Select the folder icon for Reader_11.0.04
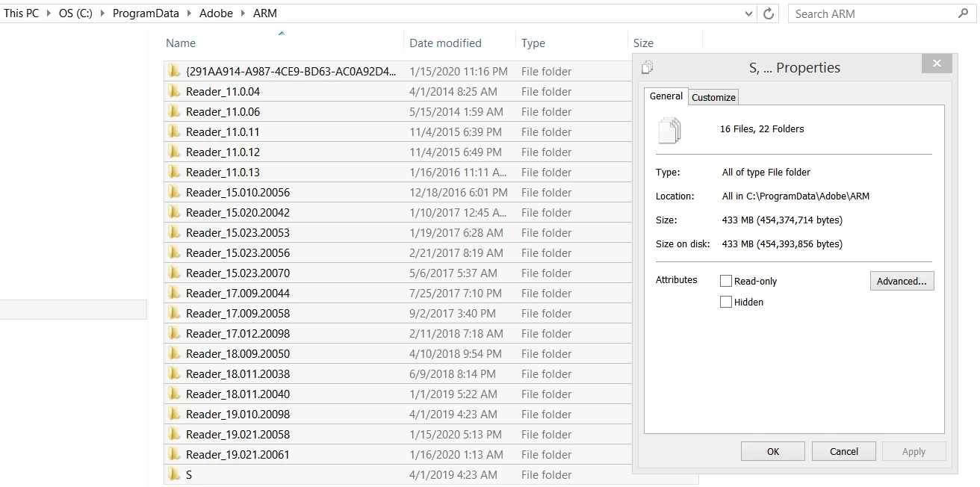980x487 pixels. [174, 91]
